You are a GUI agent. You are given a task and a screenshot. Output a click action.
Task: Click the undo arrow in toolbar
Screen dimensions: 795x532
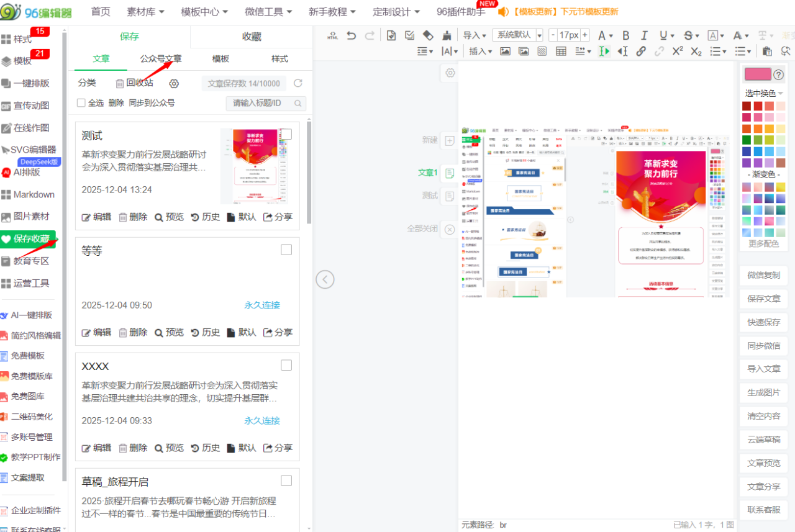coord(352,35)
